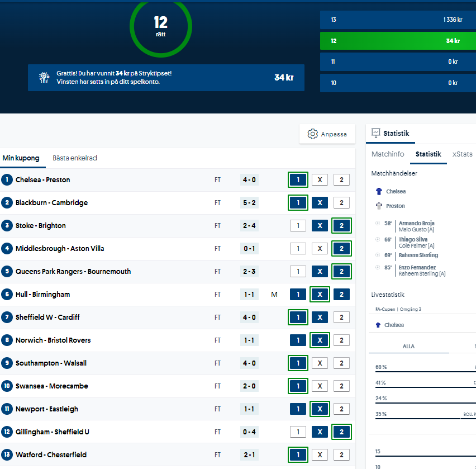This screenshot has height=469, width=476.
Task: Switch to the Bästa enkelrad tab
Action: (75, 158)
